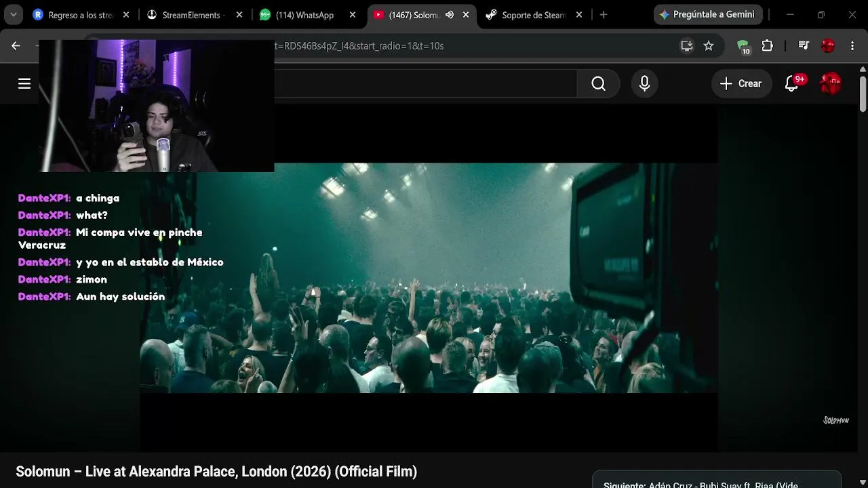The width and height of the screenshot is (868, 488).
Task: Minimize the Chrome window
Action: [x=790, y=15]
